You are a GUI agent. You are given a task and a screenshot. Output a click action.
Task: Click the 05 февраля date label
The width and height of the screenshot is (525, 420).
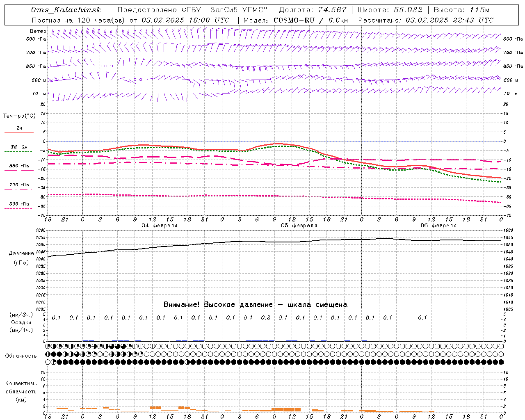coord(299,226)
